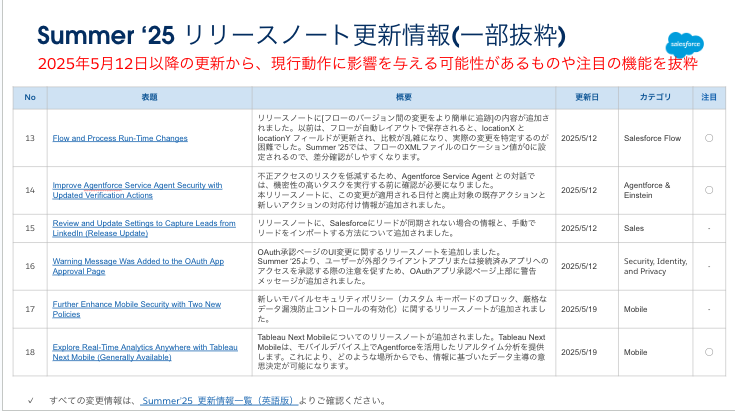735x411 pixels.
Task: Click the 2025/5/19 date in row 17
Action: [579, 309]
